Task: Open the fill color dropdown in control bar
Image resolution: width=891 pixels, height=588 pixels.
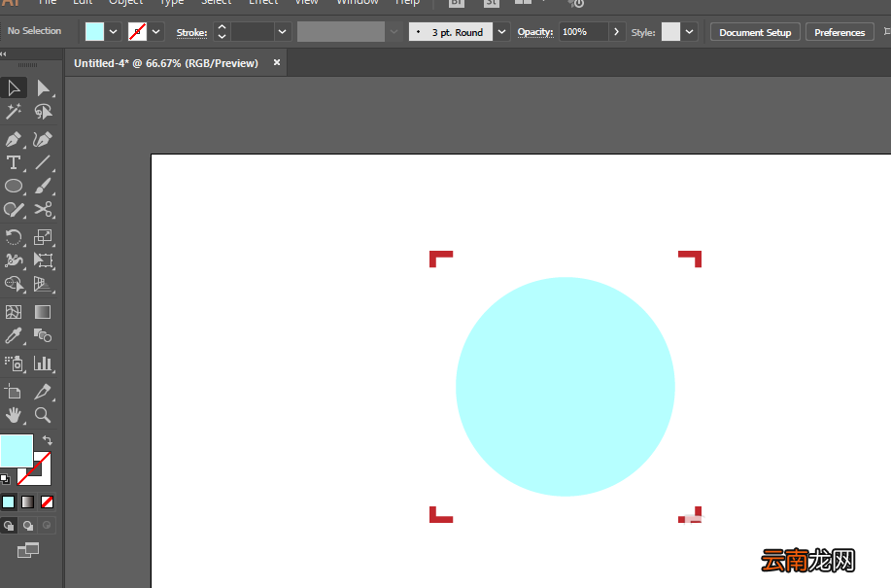Action: 113,32
